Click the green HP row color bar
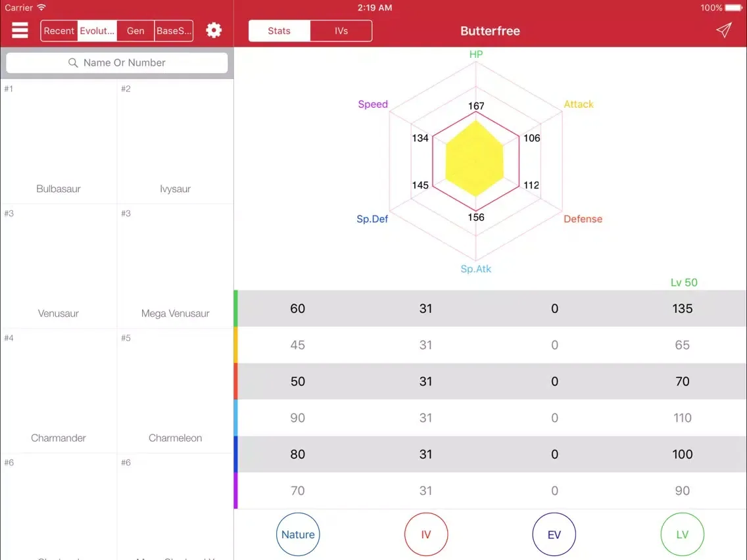Viewport: 747px width, 560px height. pos(236,308)
